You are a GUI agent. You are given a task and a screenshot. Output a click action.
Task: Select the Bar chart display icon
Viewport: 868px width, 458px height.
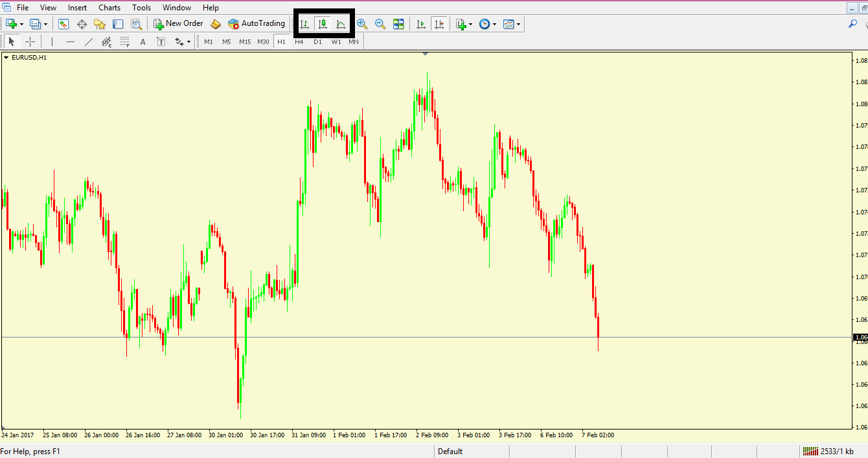click(x=304, y=23)
